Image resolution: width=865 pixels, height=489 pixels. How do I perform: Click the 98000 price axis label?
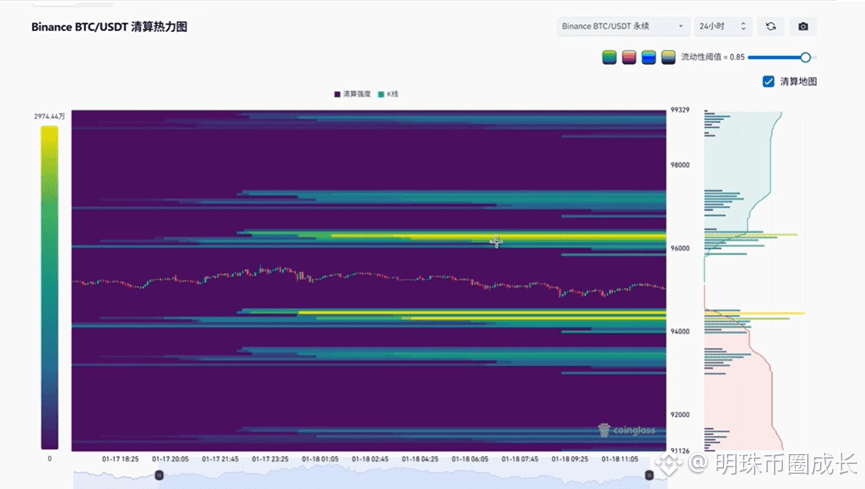tap(680, 165)
